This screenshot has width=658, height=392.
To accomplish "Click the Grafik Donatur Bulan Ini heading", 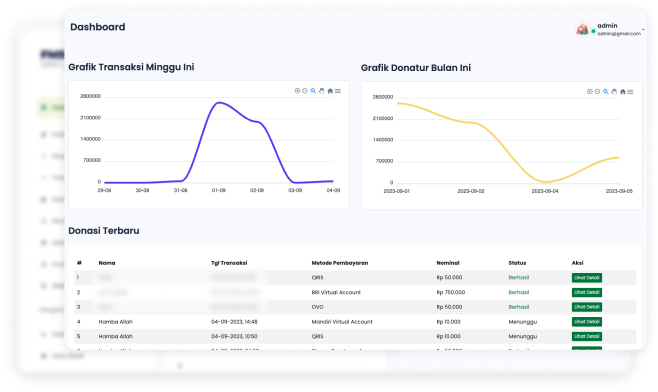I will click(x=416, y=68).
